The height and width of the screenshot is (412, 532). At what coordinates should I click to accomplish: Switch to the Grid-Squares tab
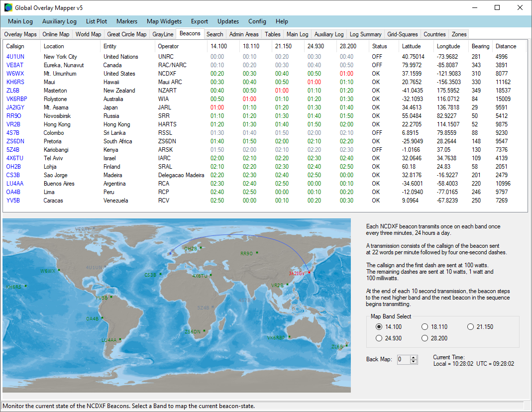tap(403, 34)
